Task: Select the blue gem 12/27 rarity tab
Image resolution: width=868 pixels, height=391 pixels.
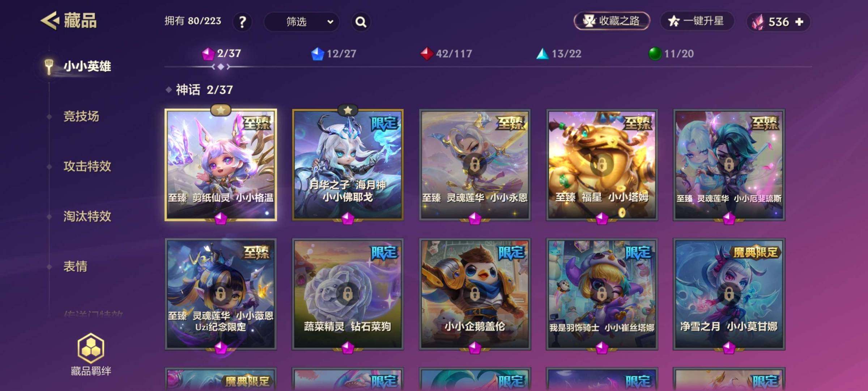Action: coord(333,54)
